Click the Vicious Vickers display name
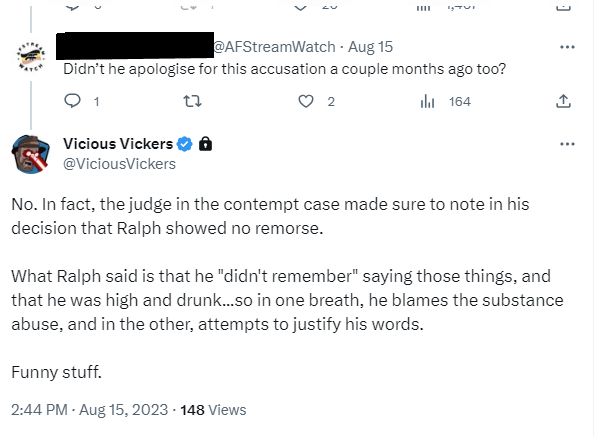 118,144
